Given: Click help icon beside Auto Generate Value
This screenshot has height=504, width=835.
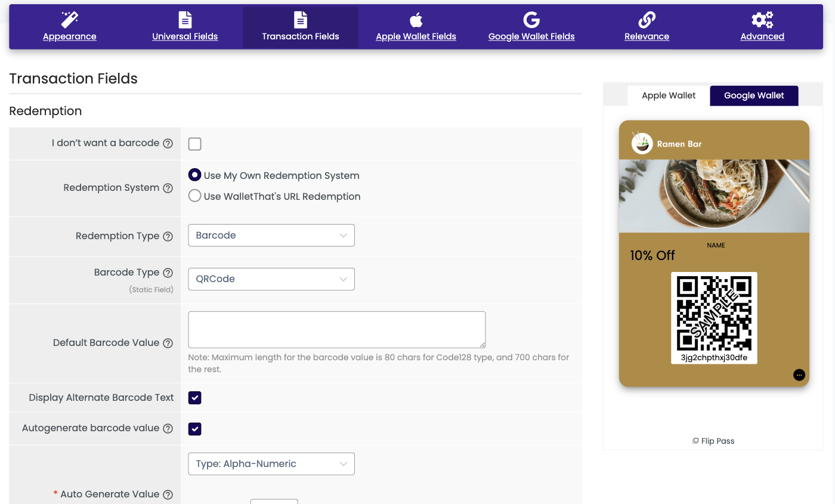Looking at the screenshot, I should (x=168, y=494).
